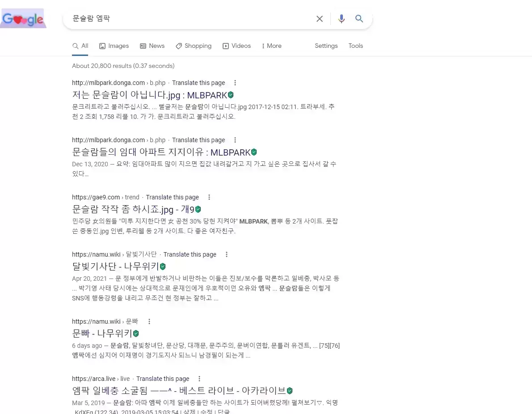The image size is (532, 414).
Task: Click the Google logo
Action: point(23,19)
